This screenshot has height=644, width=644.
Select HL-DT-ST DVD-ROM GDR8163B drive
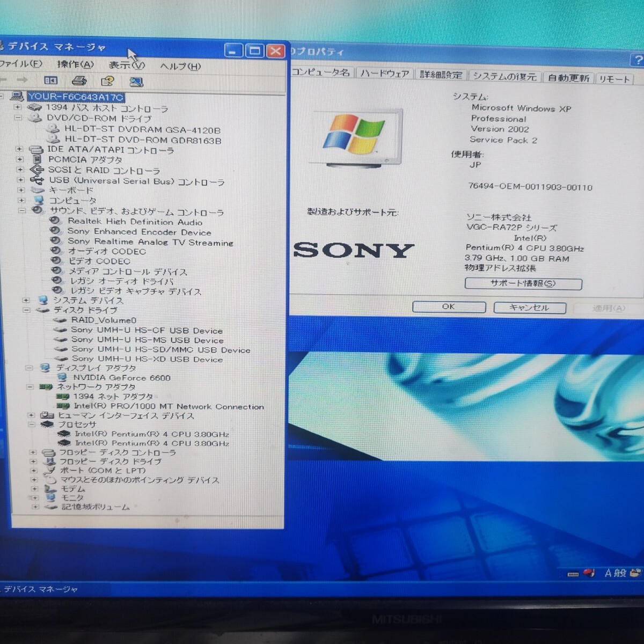(143, 141)
